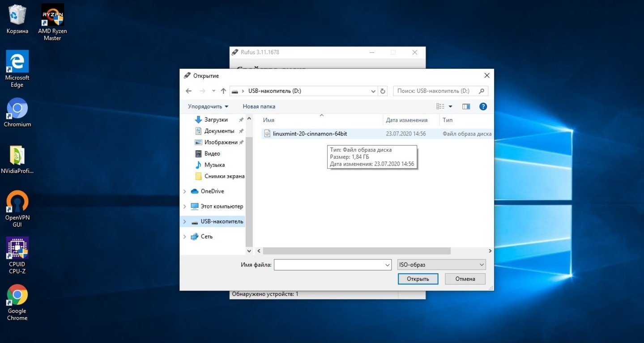Expand the address bar path dropdown
Screen dimensions: 644x343
click(374, 91)
